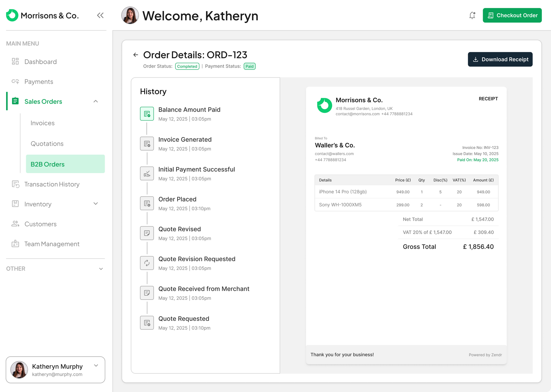551x392 pixels.
Task: Open notifications bell
Action: click(x=472, y=15)
